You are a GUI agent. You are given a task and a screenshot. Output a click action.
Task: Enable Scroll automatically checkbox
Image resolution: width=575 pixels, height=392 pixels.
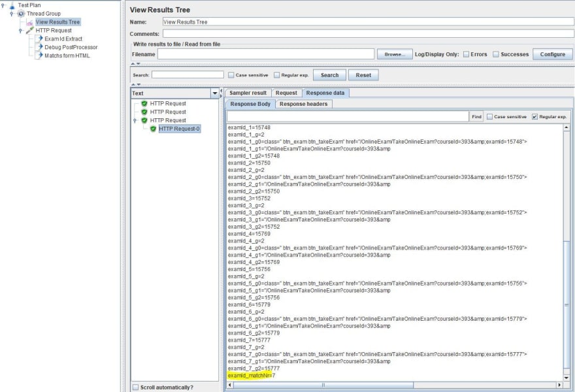pos(136,387)
